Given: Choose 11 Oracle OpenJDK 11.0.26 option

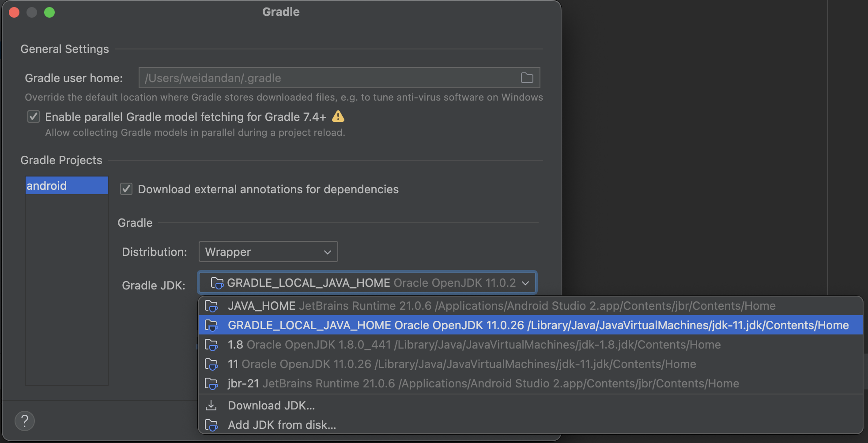Looking at the screenshot, I should pyautogui.click(x=530, y=364).
